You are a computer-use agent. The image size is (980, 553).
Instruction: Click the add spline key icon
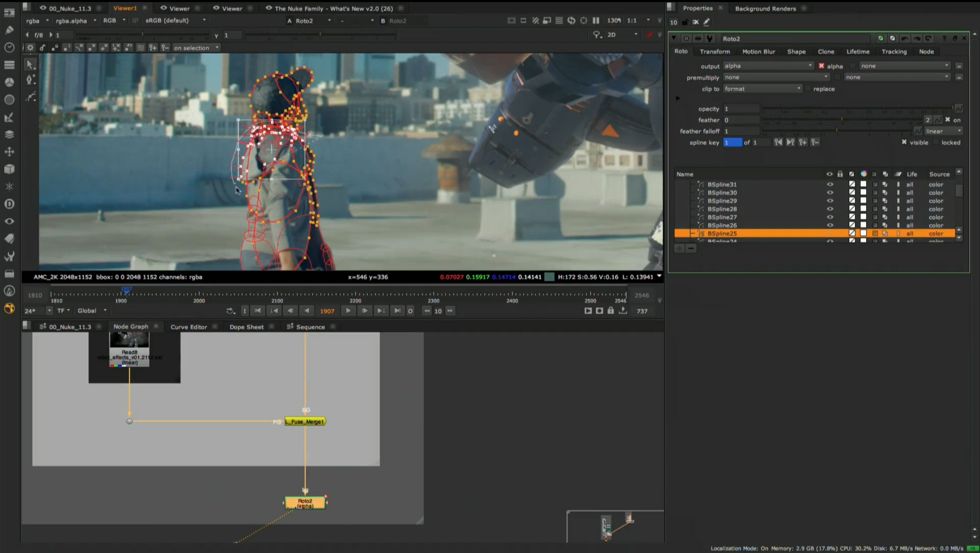pos(803,143)
